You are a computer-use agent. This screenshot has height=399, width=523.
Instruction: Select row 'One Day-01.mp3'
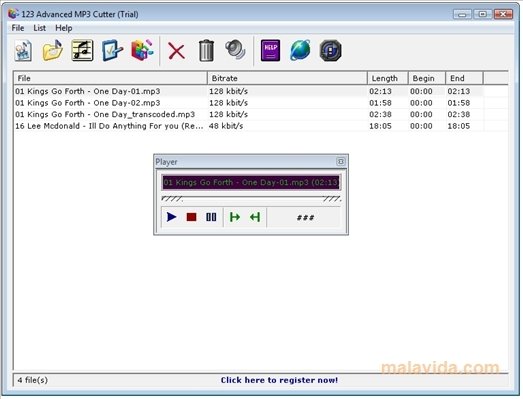pos(248,91)
